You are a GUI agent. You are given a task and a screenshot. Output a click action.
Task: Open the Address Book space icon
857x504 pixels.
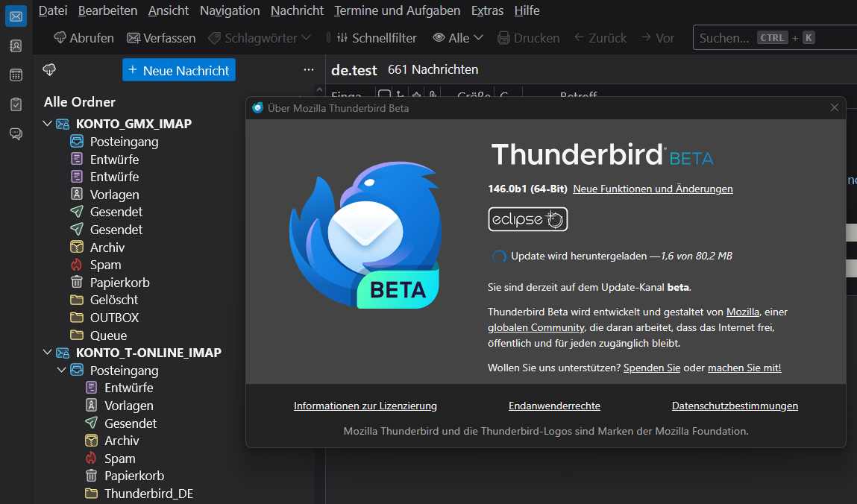pyautogui.click(x=16, y=46)
